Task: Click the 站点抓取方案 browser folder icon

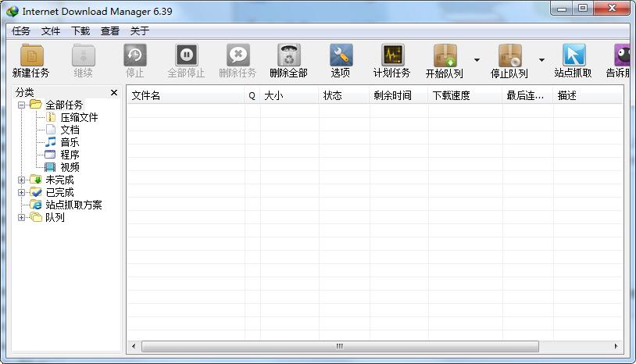Action: [x=36, y=205]
